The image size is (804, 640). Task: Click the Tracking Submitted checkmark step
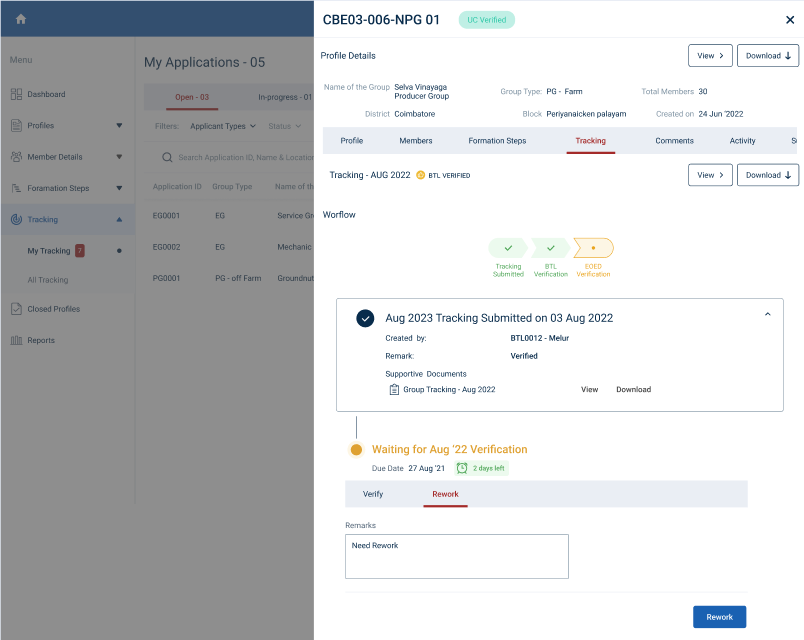tap(508, 248)
